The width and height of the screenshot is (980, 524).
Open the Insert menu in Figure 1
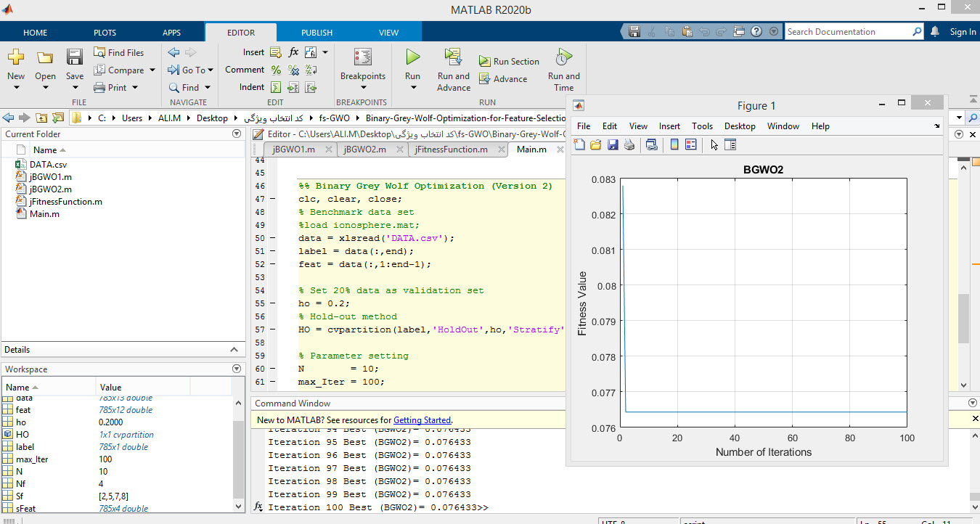pos(669,126)
